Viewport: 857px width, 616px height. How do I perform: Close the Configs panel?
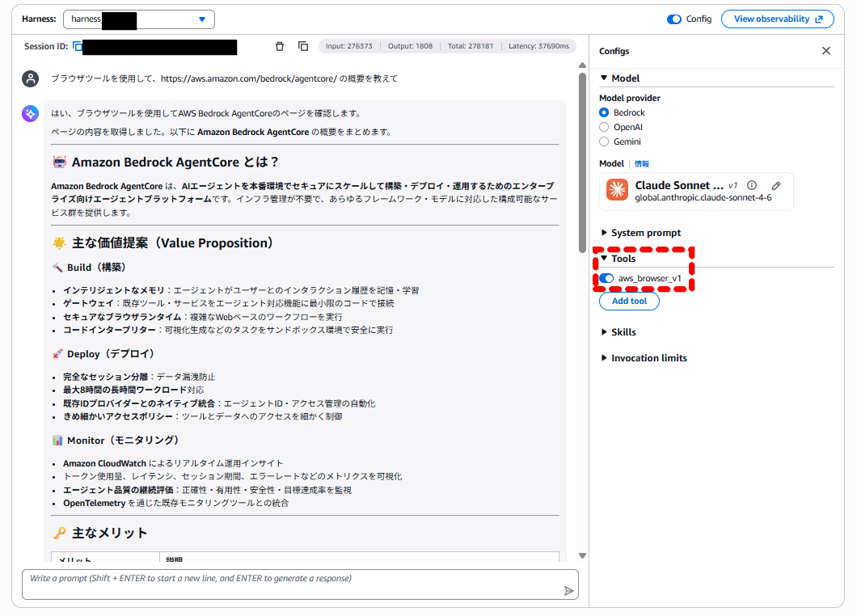825,51
